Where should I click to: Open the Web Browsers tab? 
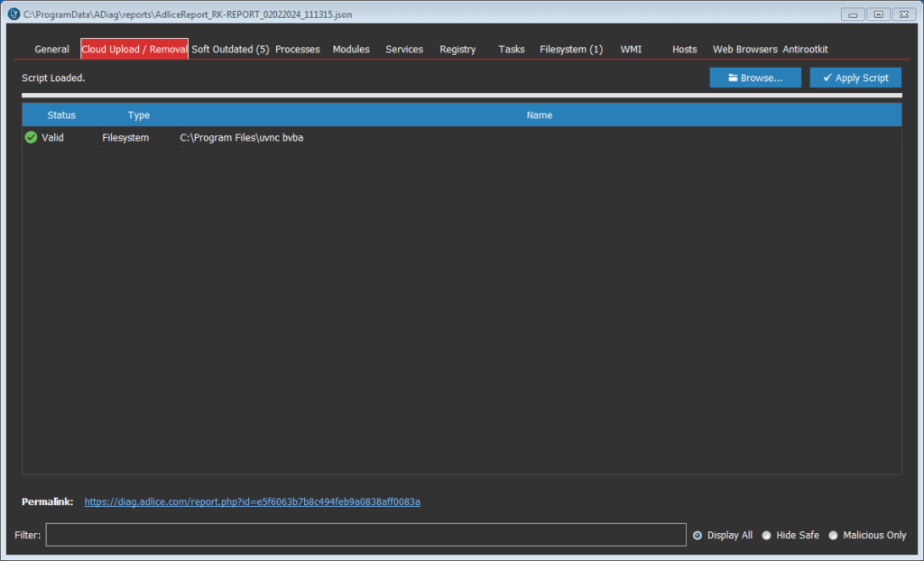tap(744, 50)
